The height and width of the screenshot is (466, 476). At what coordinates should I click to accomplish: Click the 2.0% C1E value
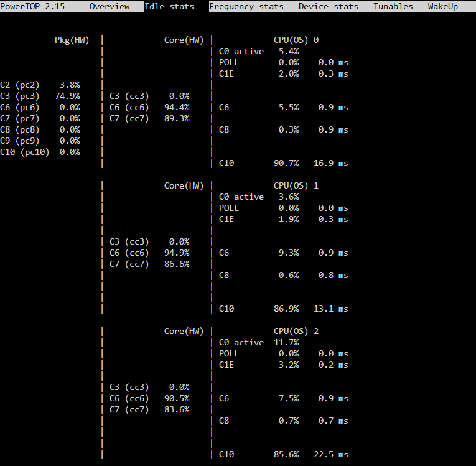click(x=289, y=74)
